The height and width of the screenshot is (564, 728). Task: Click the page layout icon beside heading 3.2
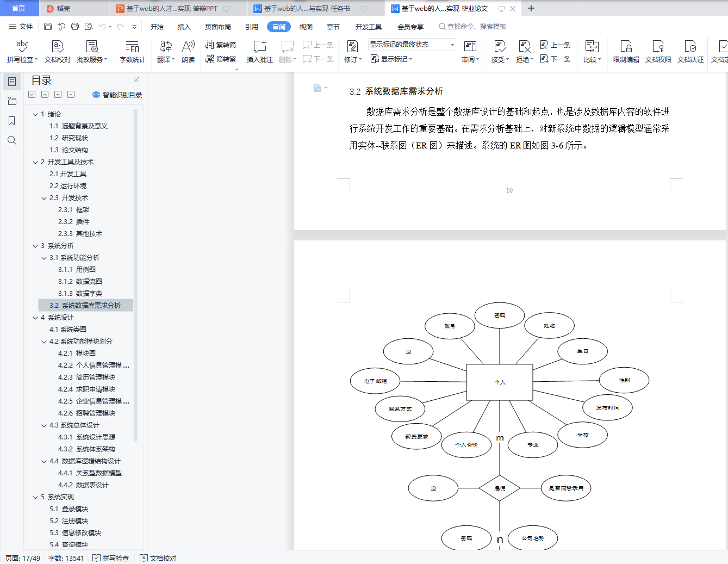tap(317, 88)
